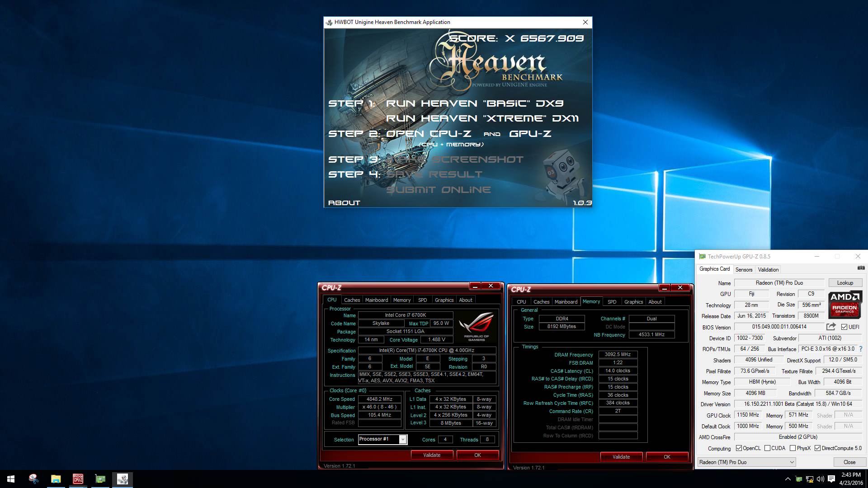Select the Graphics Card tab in GPU-Z
This screenshot has height=488, width=868.
coord(714,269)
